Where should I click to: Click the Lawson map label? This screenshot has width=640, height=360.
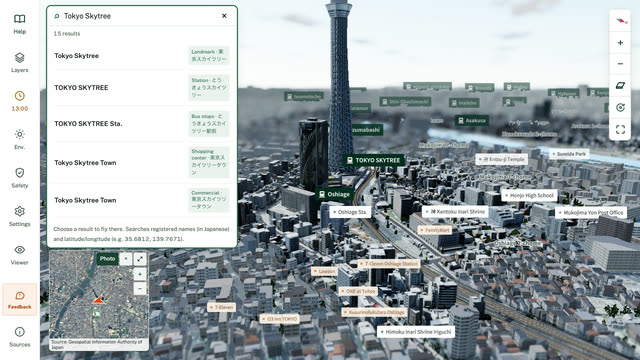[324, 271]
